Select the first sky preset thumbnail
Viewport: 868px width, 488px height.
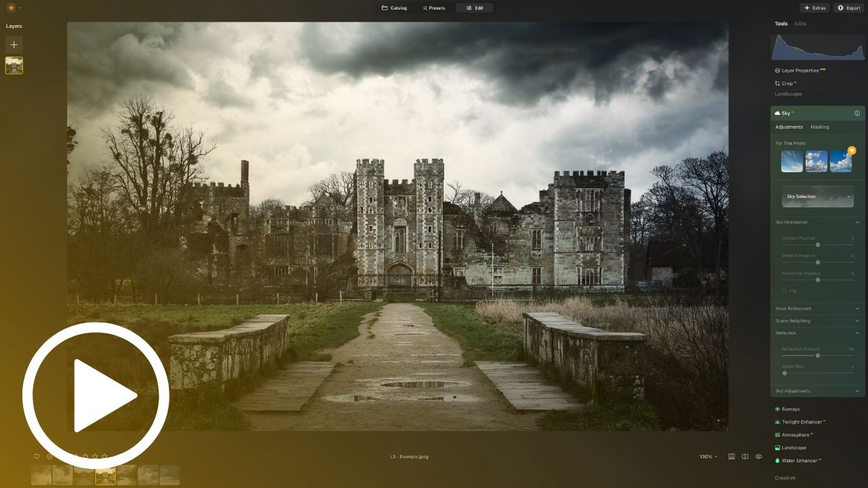792,161
